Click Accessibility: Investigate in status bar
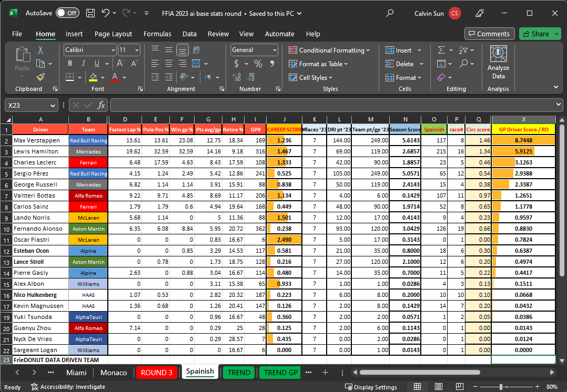The height and width of the screenshot is (392, 567). click(68, 387)
